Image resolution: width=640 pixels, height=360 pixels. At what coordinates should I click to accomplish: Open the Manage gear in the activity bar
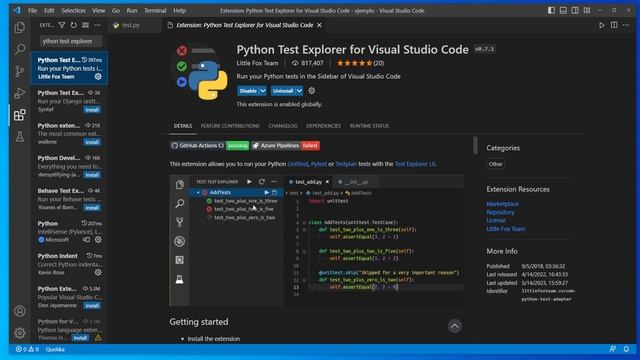(20, 333)
